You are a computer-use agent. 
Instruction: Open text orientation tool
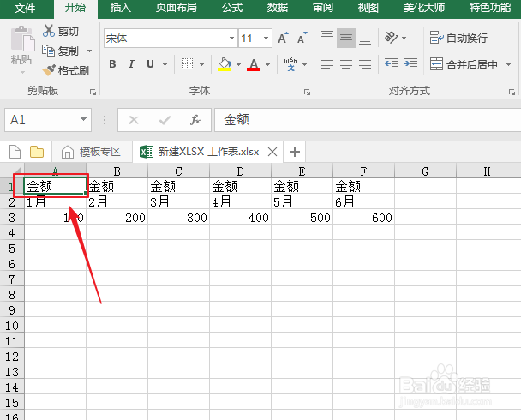pos(392,38)
